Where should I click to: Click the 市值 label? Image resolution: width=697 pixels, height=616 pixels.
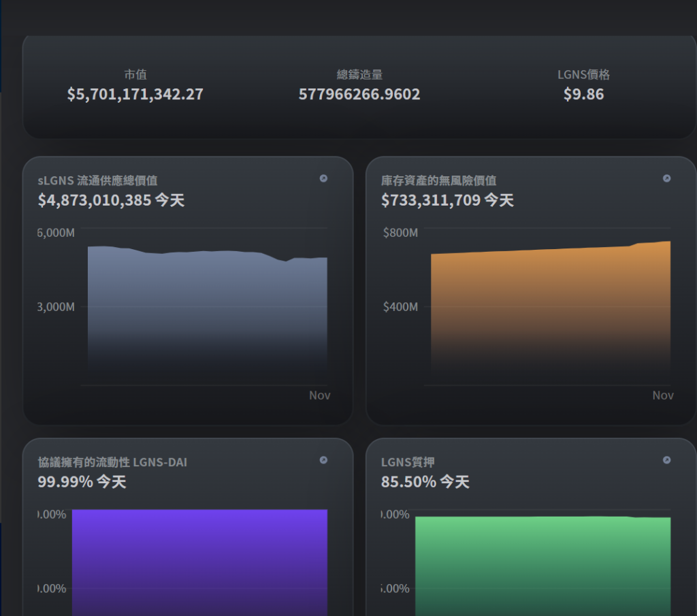(x=135, y=75)
